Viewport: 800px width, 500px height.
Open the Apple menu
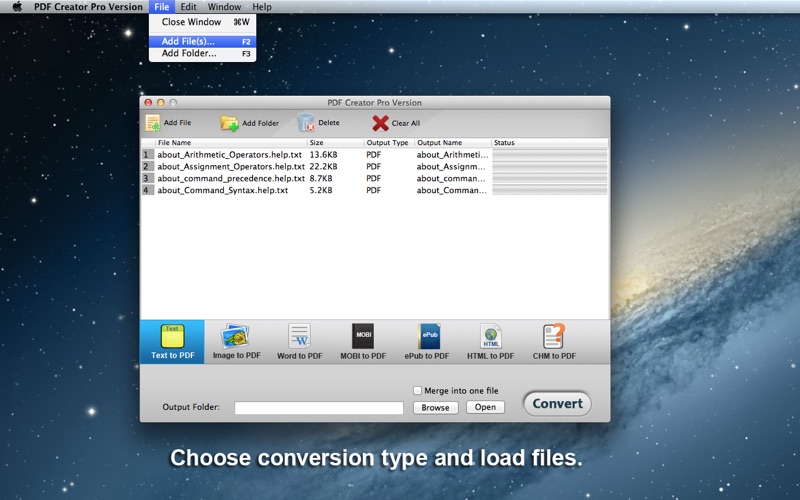coord(17,7)
